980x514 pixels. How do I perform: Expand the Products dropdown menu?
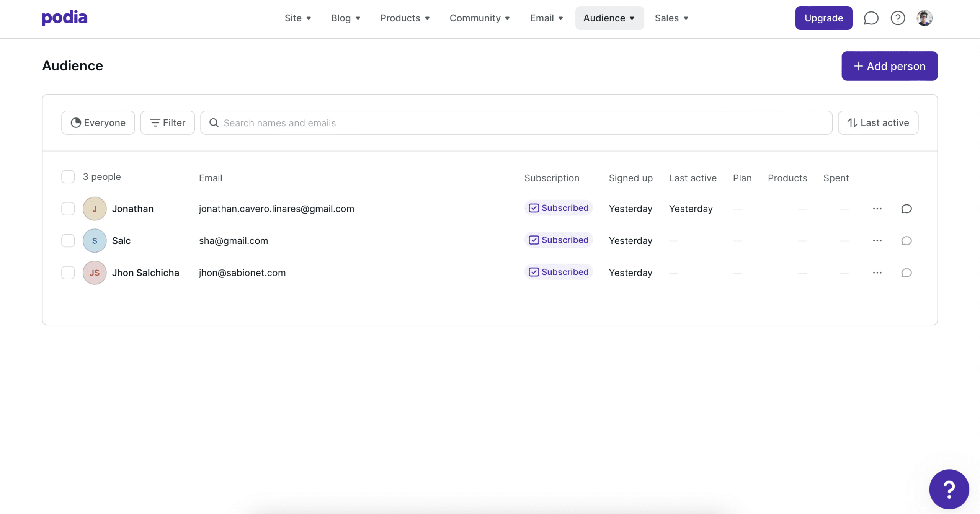405,18
